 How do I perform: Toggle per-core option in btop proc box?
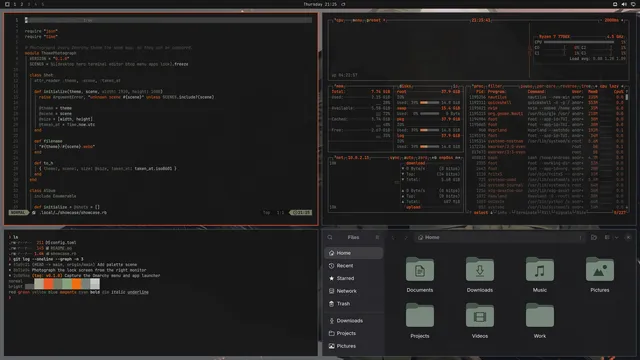point(545,86)
